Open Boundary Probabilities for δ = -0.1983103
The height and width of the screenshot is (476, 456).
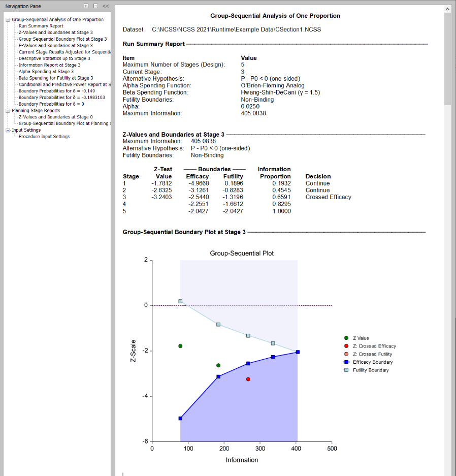[x=62, y=98]
